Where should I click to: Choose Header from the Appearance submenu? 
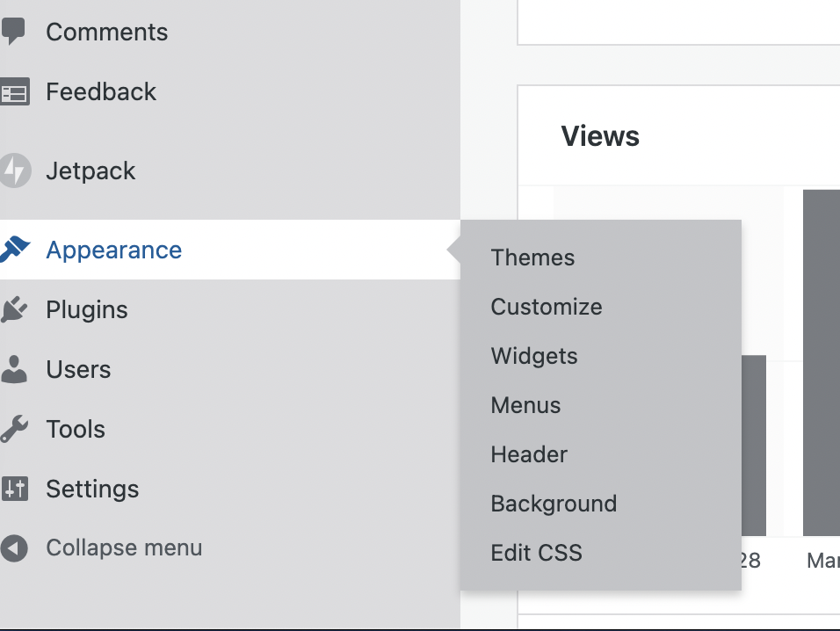coord(529,454)
